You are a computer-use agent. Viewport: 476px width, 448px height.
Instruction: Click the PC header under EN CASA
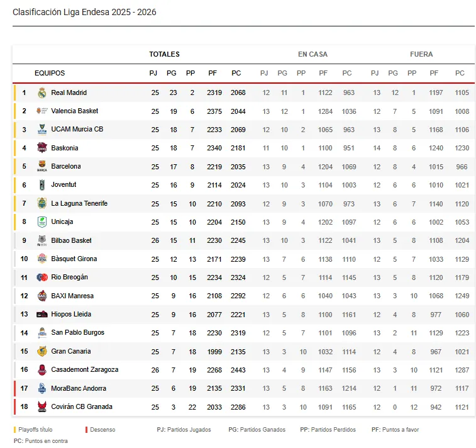pos(347,73)
